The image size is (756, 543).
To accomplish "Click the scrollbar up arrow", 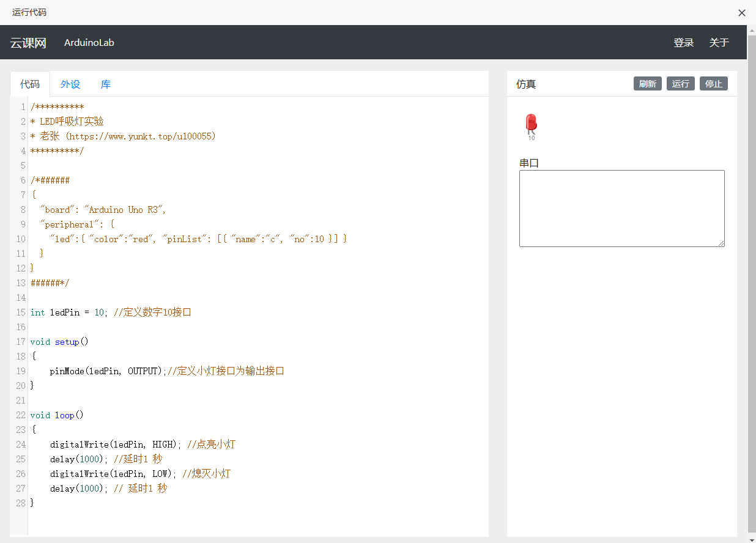I will click(752, 30).
